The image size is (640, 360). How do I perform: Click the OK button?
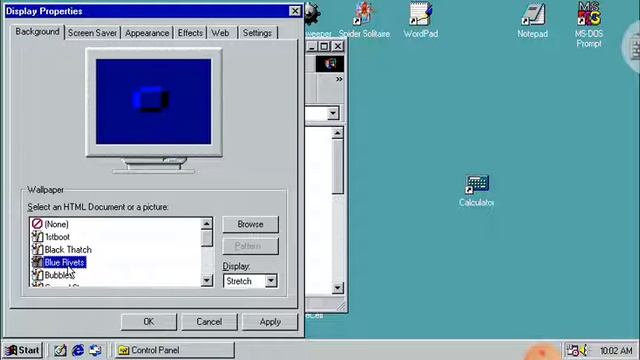[x=149, y=322]
